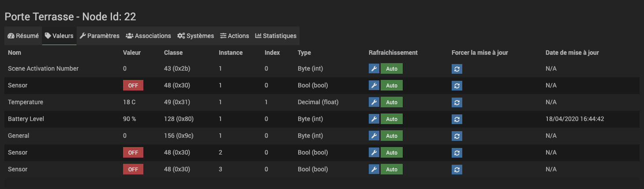Force update the Temperature value

457,102
